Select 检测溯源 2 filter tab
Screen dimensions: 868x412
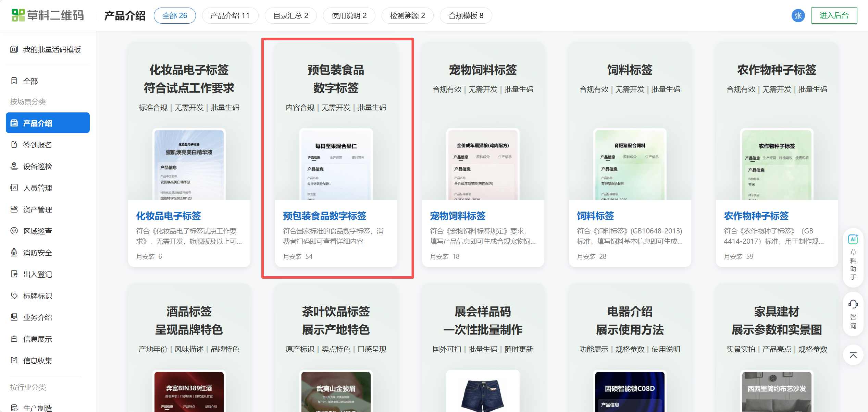[x=407, y=15]
